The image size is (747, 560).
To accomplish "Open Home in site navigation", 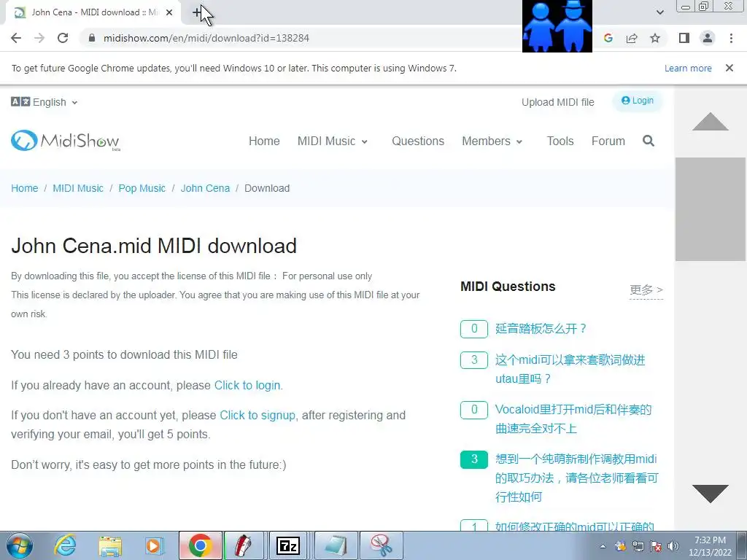I will coord(264,141).
